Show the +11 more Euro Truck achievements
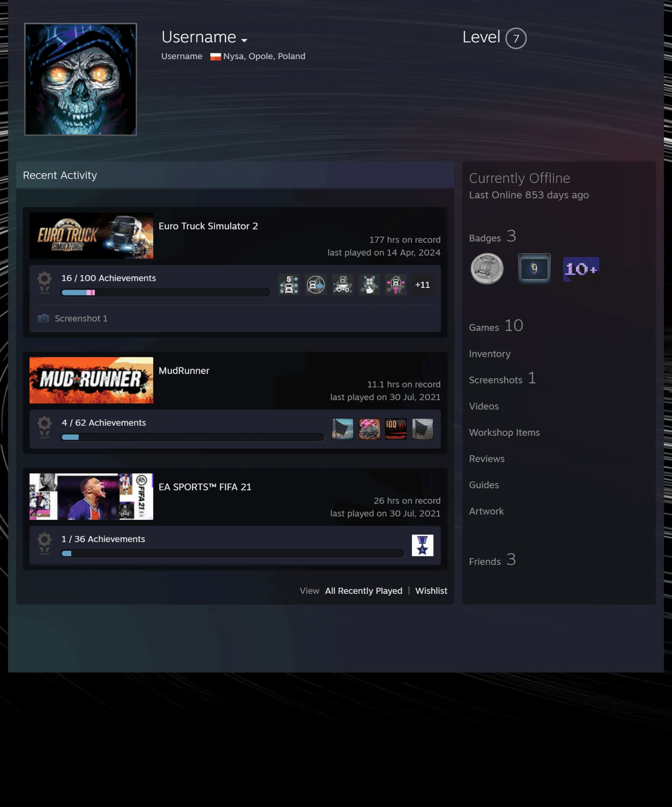672x807 pixels. click(423, 285)
